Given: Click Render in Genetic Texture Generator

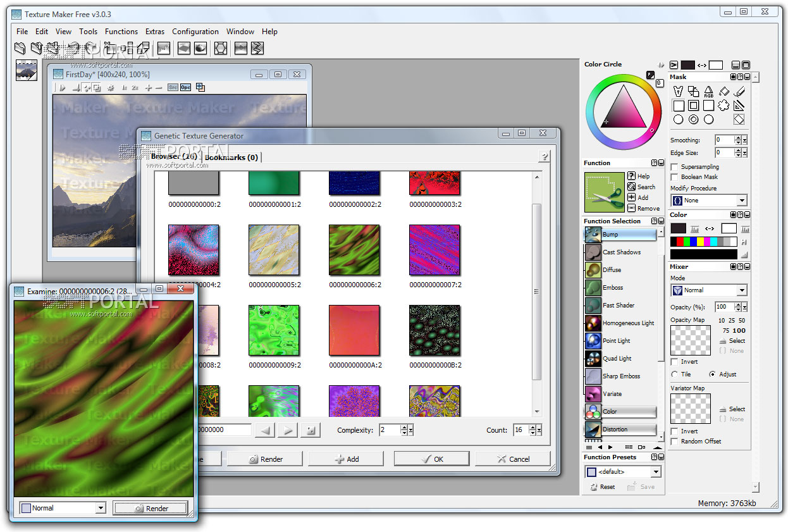Looking at the screenshot, I should coord(265,459).
